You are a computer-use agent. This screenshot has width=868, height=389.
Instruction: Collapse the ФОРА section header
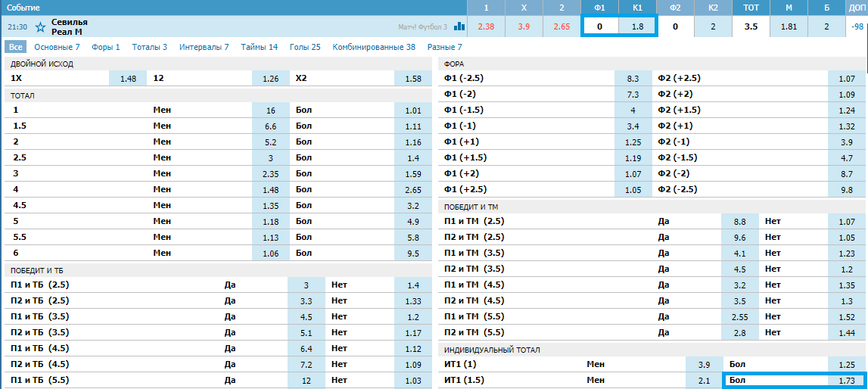click(x=652, y=64)
